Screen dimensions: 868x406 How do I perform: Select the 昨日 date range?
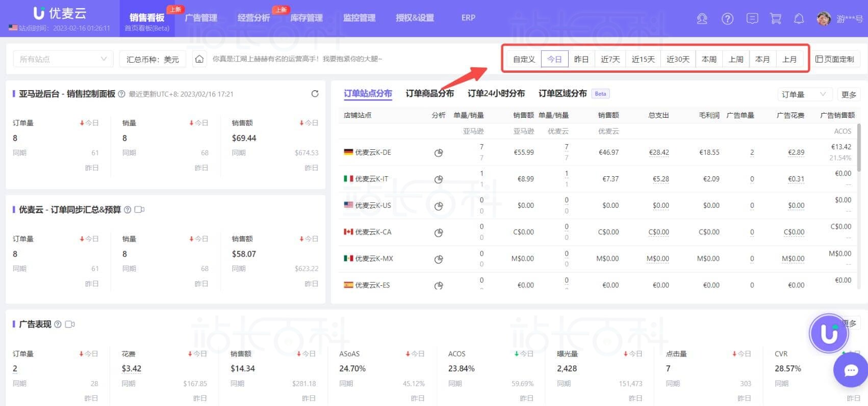581,59
